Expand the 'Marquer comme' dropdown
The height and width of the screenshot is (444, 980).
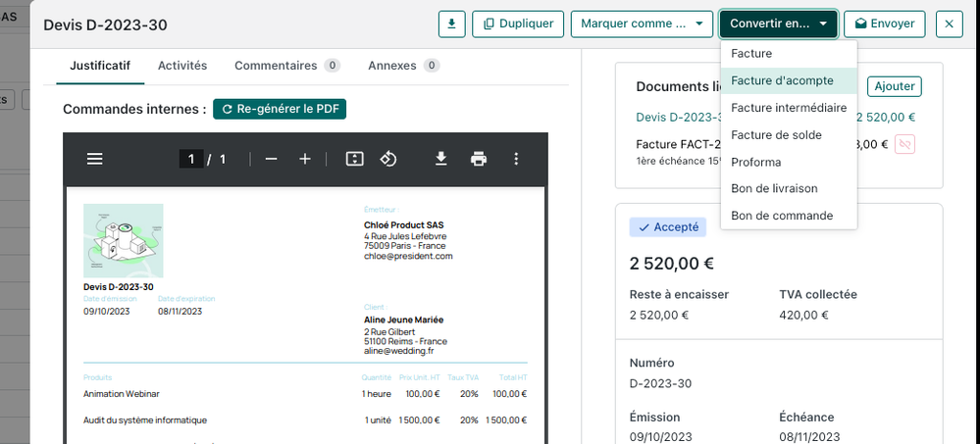coord(641,24)
